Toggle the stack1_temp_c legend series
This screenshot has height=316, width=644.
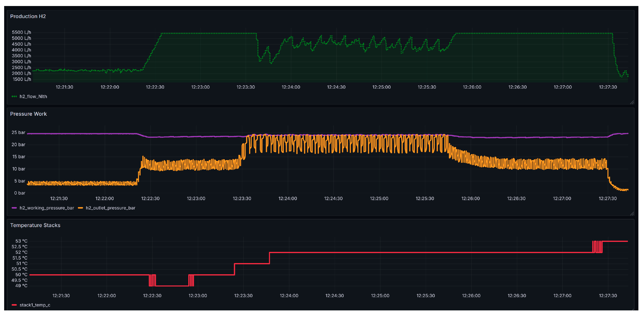click(35, 305)
